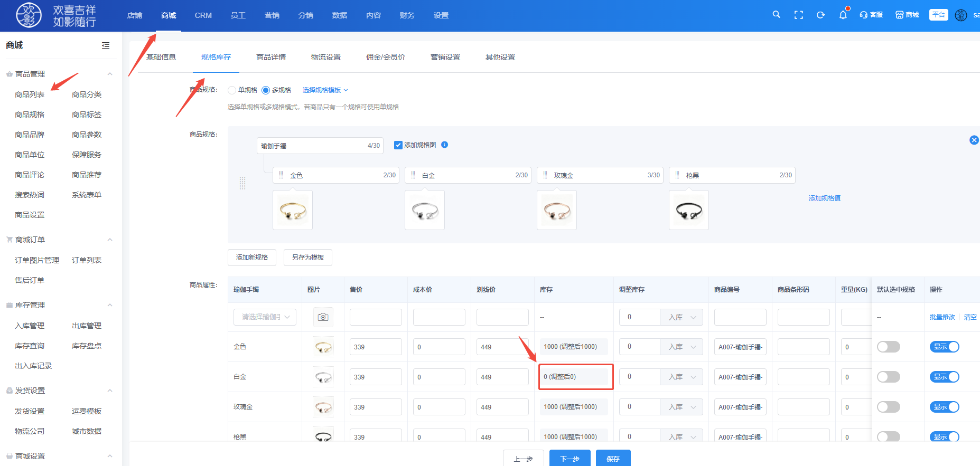Screen dimensions: 980x466
Task: Click the 保存 button
Action: (x=613, y=458)
